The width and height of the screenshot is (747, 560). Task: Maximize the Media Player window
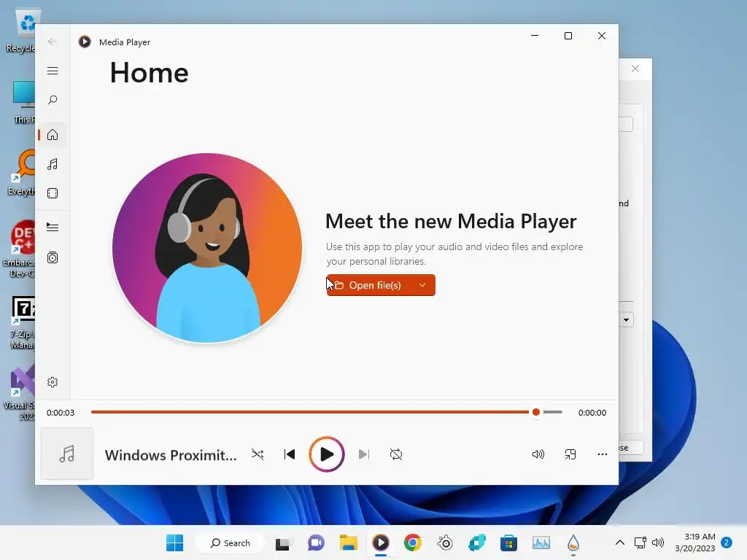point(568,36)
